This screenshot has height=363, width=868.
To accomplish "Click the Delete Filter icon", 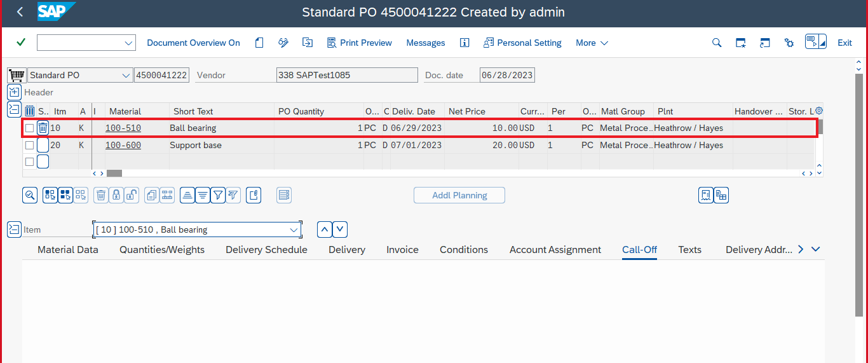I will point(233,195).
